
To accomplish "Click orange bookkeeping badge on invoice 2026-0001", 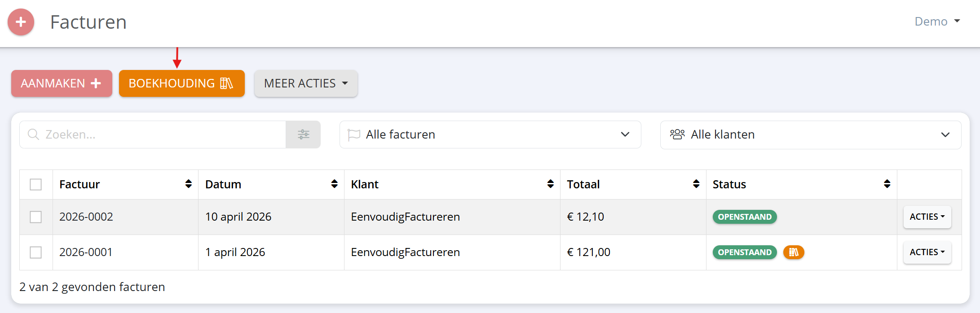I will tap(793, 252).
